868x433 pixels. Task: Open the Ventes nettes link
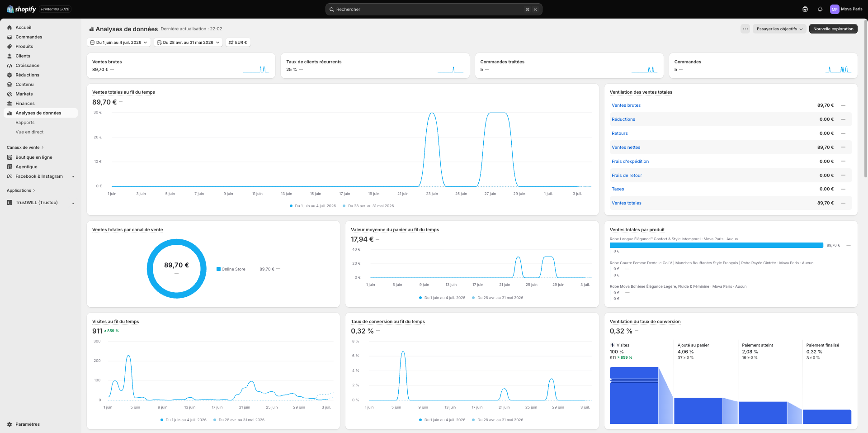(x=626, y=148)
